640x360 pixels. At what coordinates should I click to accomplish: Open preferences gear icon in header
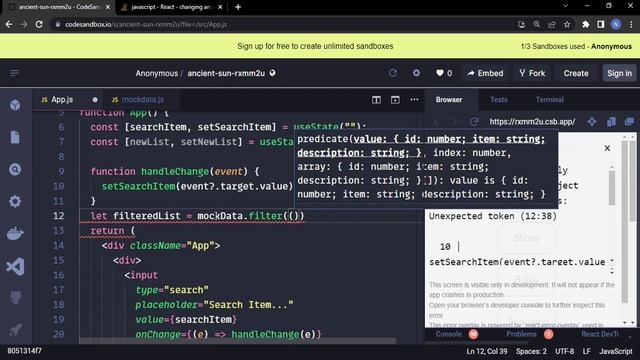pyautogui.click(x=416, y=73)
